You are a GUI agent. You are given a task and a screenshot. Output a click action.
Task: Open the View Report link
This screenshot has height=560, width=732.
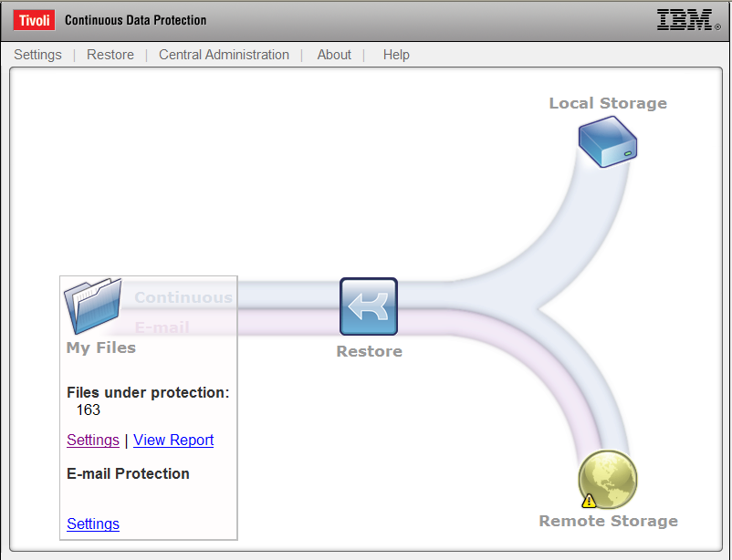[173, 441]
